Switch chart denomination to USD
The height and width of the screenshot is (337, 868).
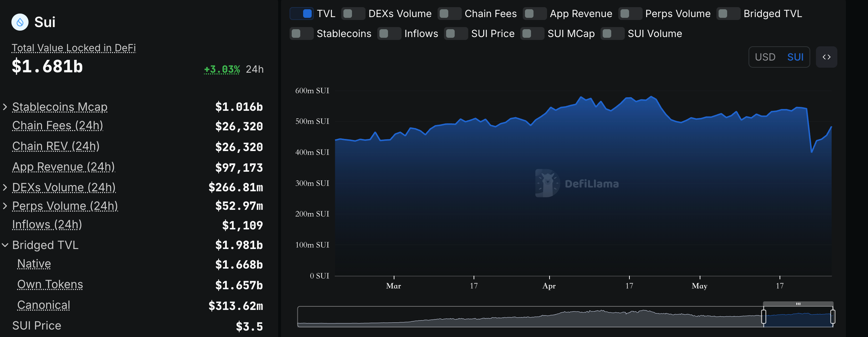tap(765, 57)
